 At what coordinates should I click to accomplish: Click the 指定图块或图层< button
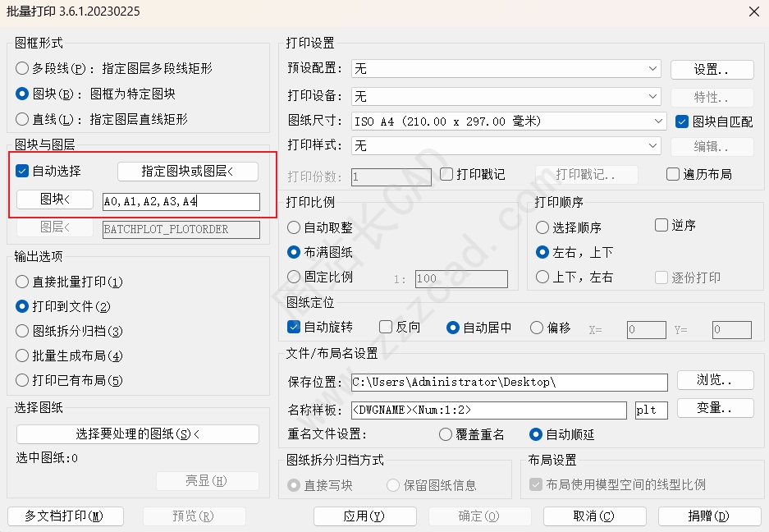188,172
